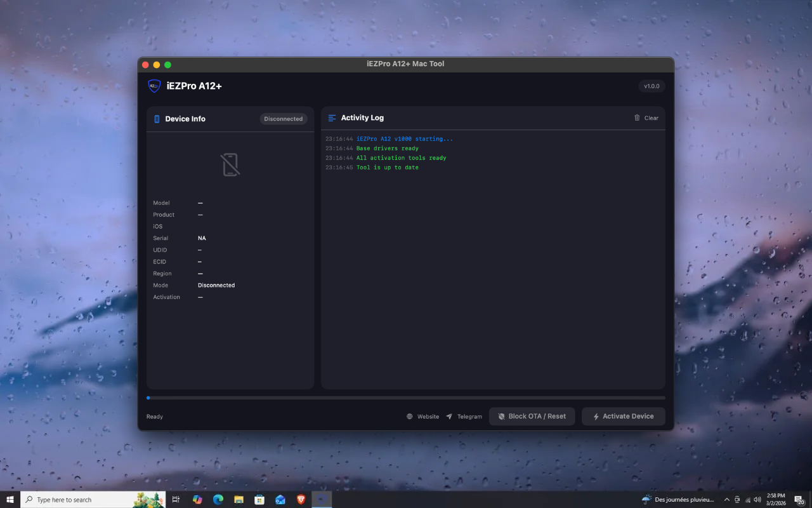Launch Brave browser from the taskbar
Screen dimensions: 812x508
click(301, 500)
